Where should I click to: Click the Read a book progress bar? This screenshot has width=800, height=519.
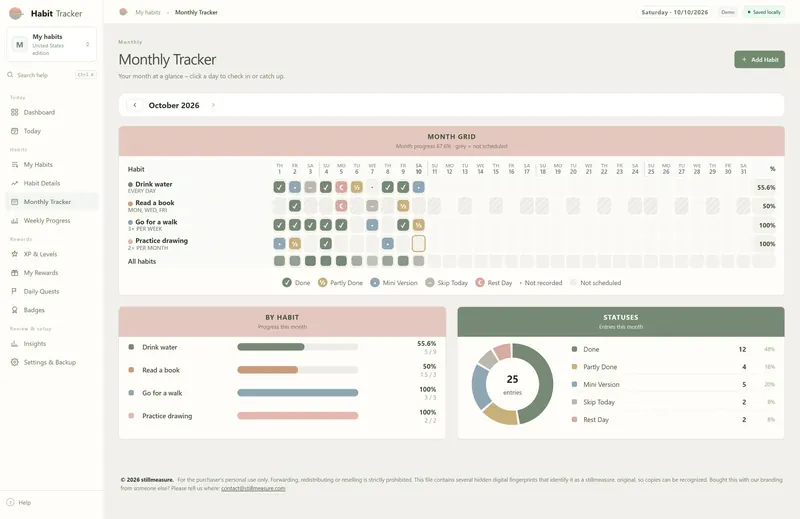[297, 370]
